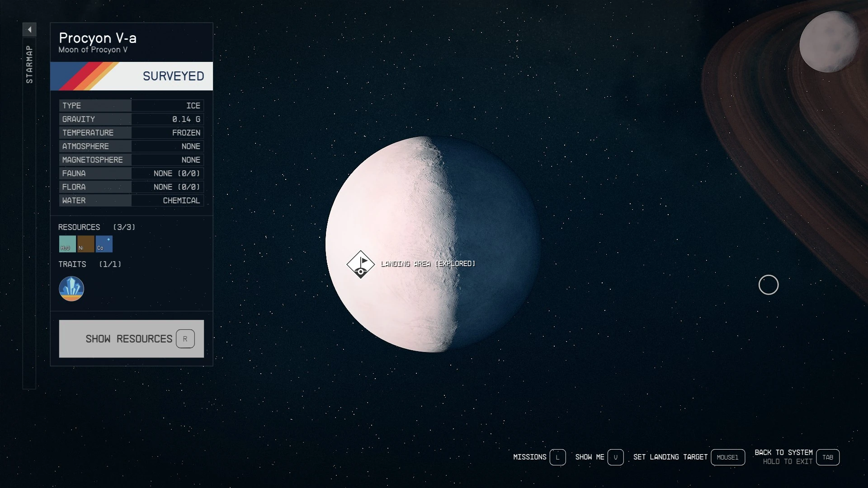Collapse the Starmap panel arrow
The image size is (868, 488).
(29, 29)
